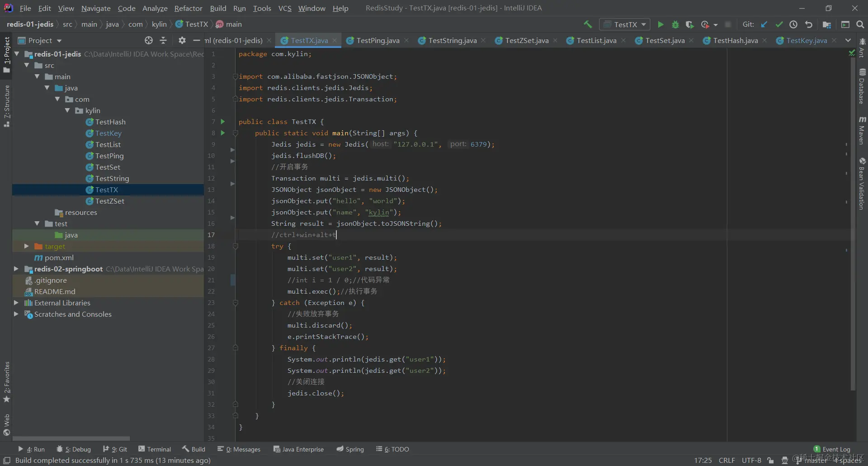This screenshot has width=868, height=466.
Task: Toggle fold on the catch block
Action: click(235, 303)
